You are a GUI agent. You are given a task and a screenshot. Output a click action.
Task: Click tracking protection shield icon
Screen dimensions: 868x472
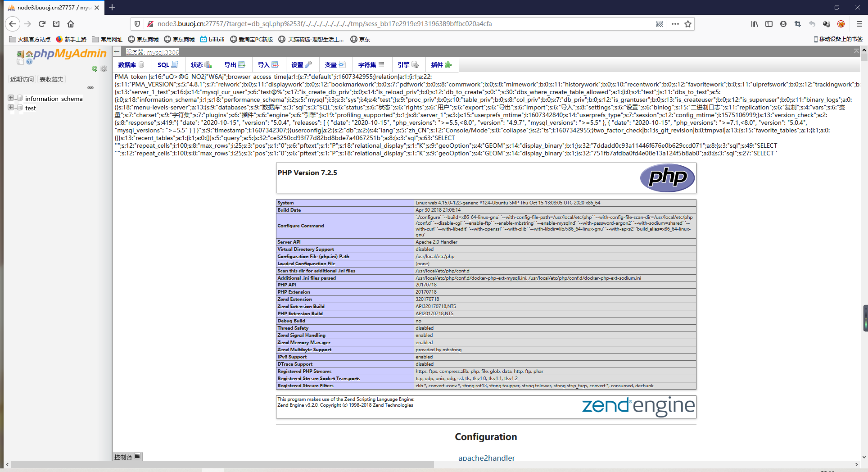[138, 24]
